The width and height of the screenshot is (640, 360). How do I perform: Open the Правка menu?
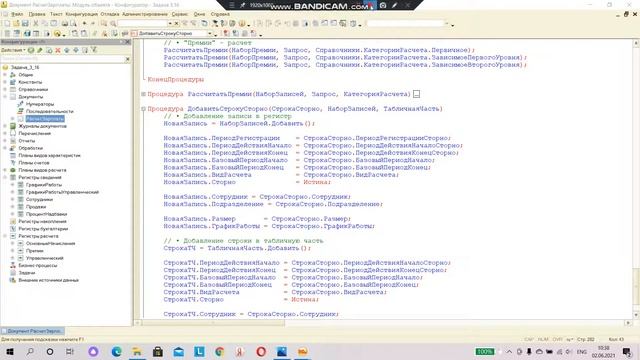coord(37,14)
